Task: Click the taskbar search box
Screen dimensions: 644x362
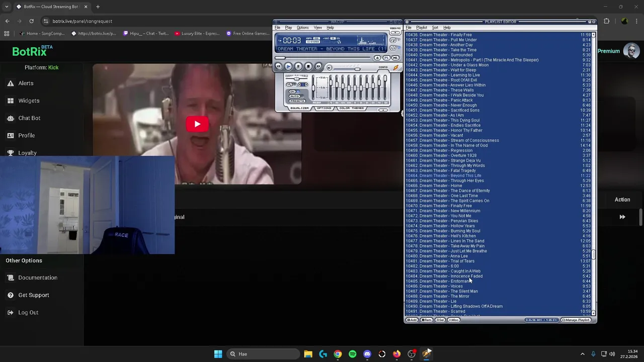Action: click(x=263, y=354)
